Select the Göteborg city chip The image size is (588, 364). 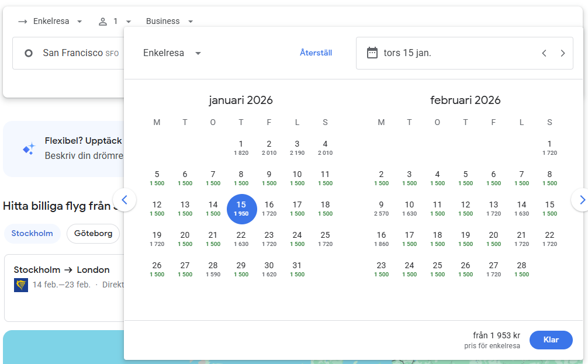click(93, 234)
